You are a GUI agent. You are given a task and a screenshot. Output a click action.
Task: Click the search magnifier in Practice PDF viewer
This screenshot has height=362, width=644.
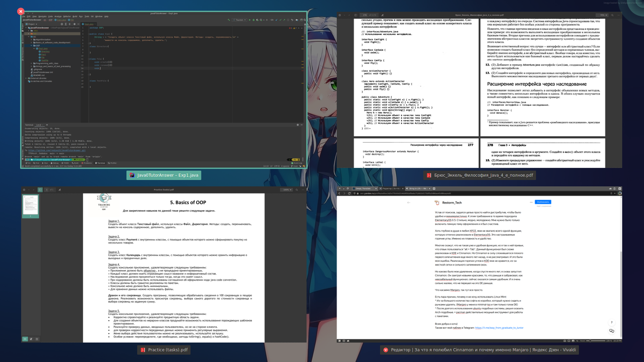tap(296, 189)
